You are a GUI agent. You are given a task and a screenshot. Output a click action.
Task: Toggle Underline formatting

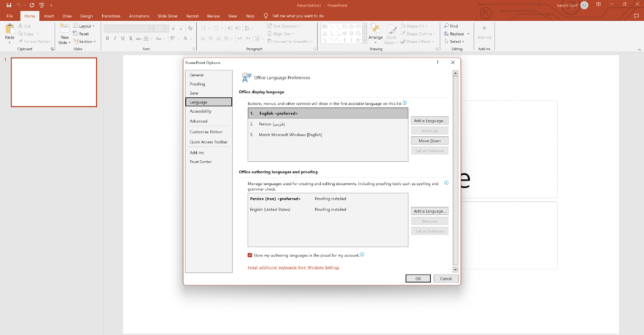(123, 39)
